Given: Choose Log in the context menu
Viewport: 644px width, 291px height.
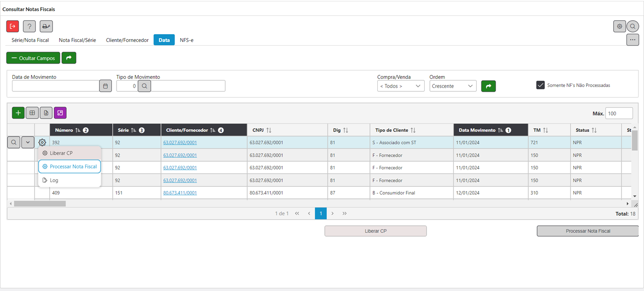Looking at the screenshot, I should pos(70,180).
